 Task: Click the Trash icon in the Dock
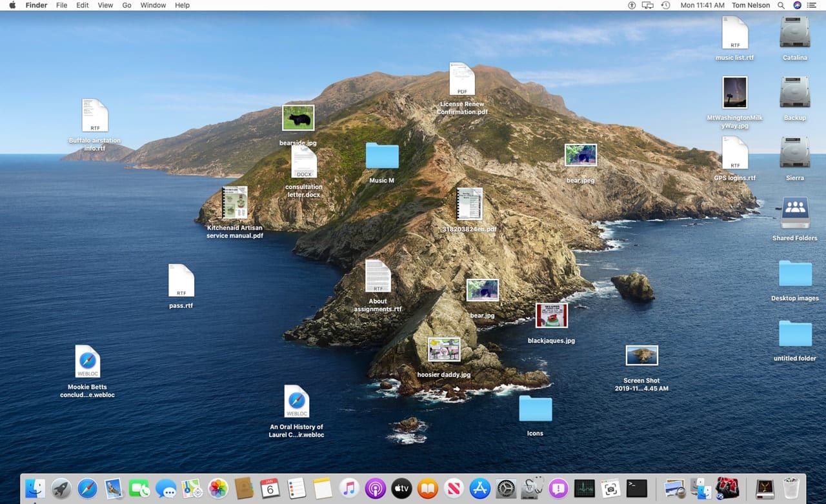click(x=791, y=489)
